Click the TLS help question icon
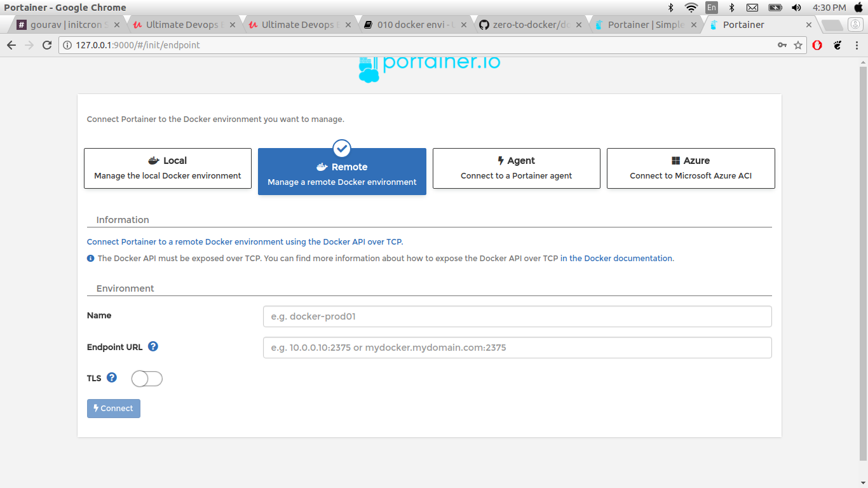The width and height of the screenshot is (868, 488). tap(112, 377)
